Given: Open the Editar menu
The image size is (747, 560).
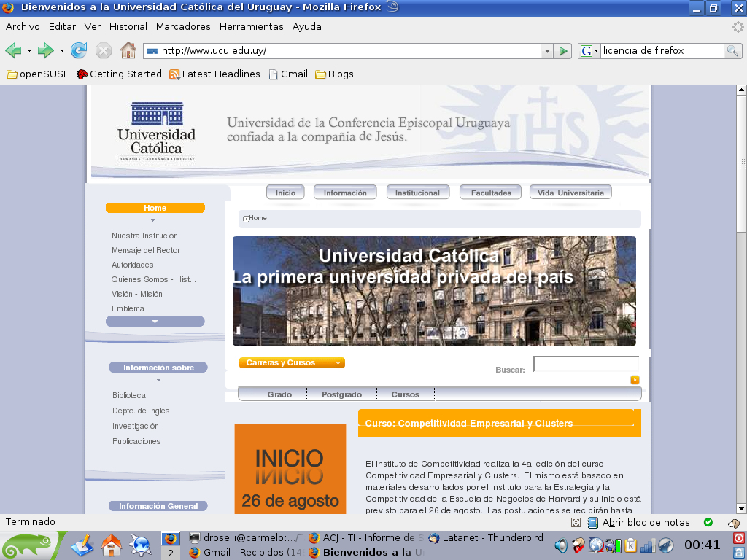Looking at the screenshot, I should click(x=62, y=27).
